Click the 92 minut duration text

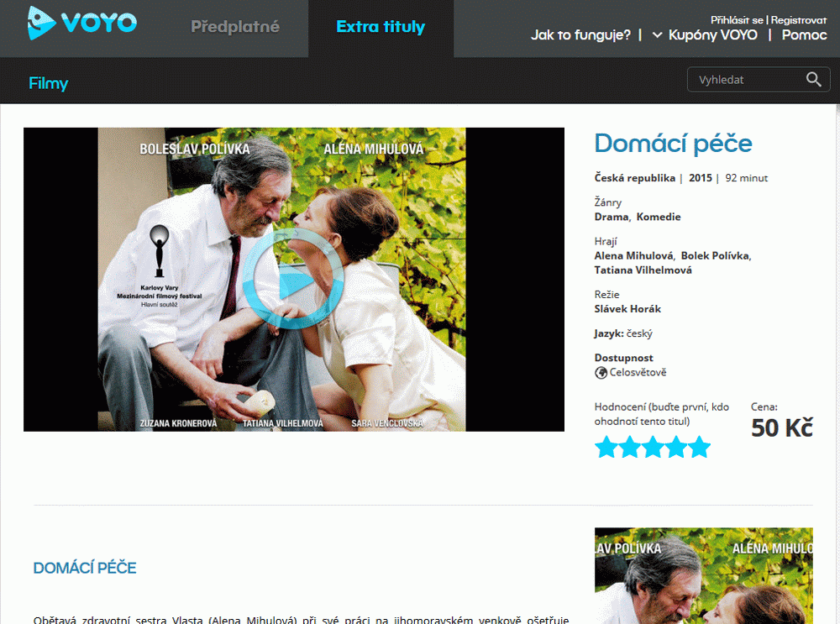pos(746,178)
